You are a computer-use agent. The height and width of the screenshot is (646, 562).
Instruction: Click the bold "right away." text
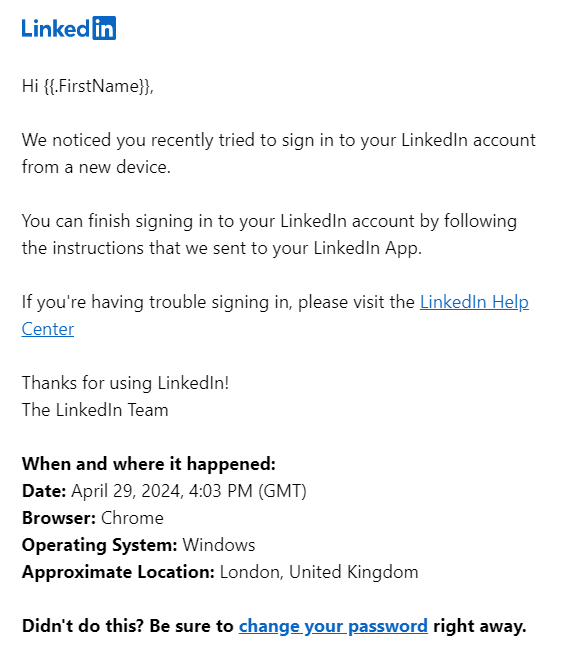click(x=480, y=626)
